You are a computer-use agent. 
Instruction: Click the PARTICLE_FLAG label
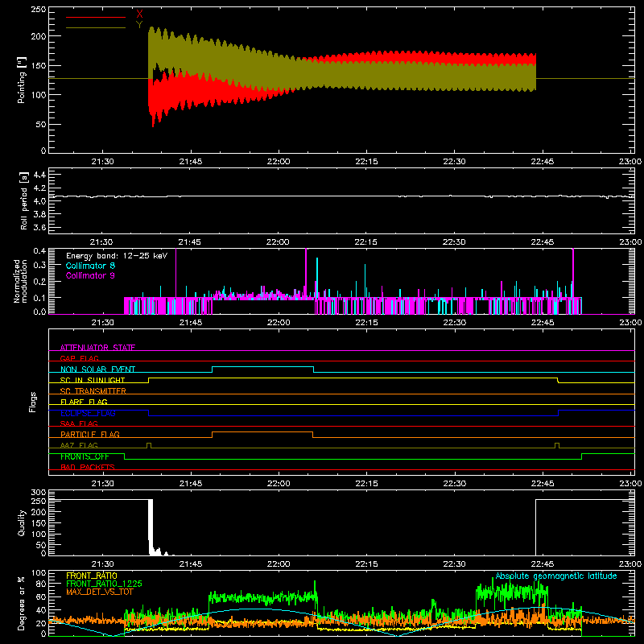[90, 434]
